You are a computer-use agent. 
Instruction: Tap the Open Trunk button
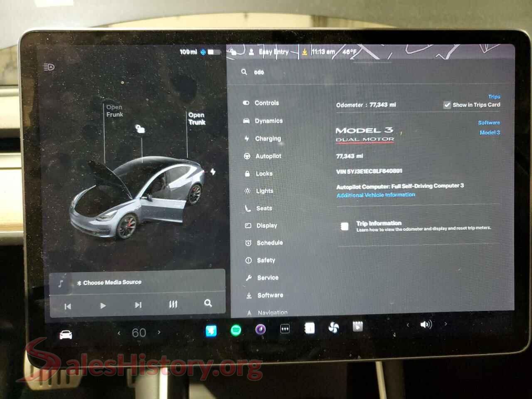(197, 118)
